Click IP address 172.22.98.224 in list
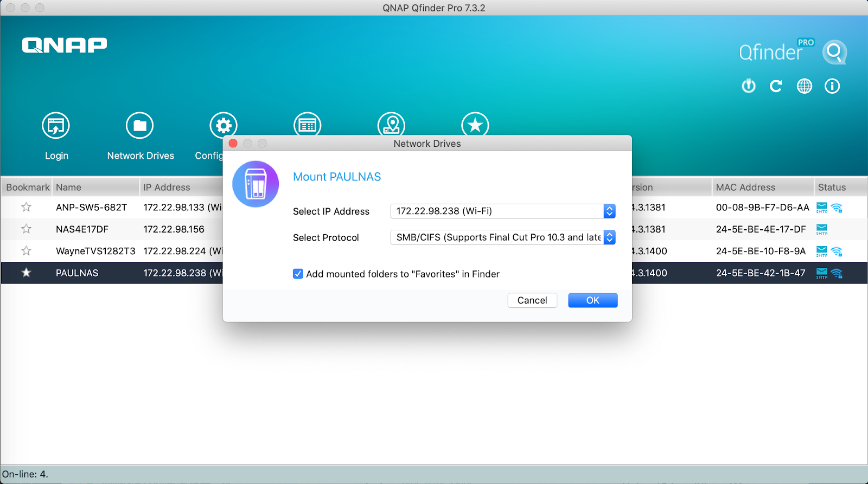The width and height of the screenshot is (868, 484). pyautogui.click(x=183, y=251)
